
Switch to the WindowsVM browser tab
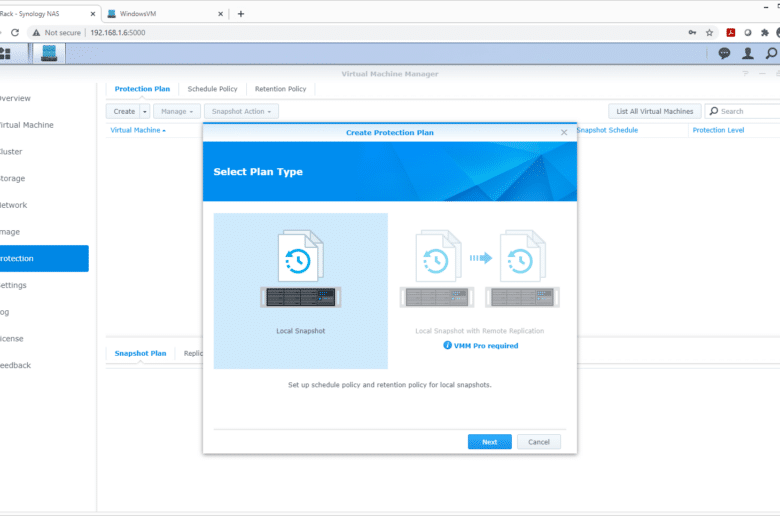coord(164,14)
